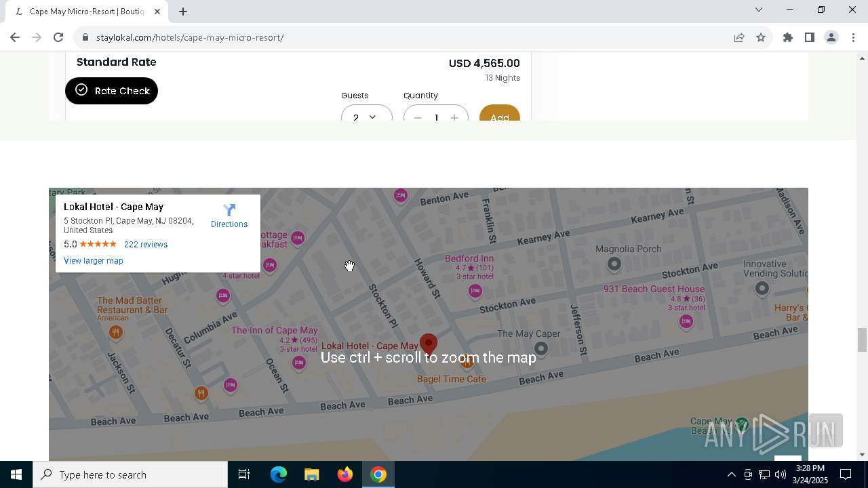Screen dimensions: 868x488
Task: Launch Firefox from taskbar
Action: [x=345, y=474]
